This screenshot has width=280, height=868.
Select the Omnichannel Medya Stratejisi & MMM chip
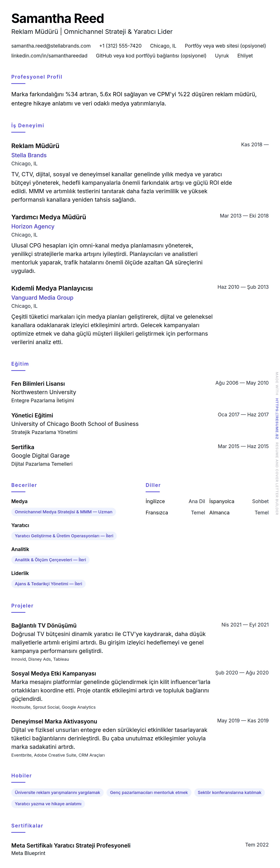63,512
